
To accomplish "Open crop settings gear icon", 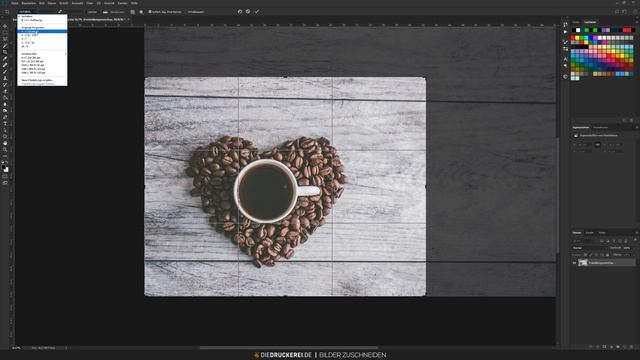I will point(141,12).
